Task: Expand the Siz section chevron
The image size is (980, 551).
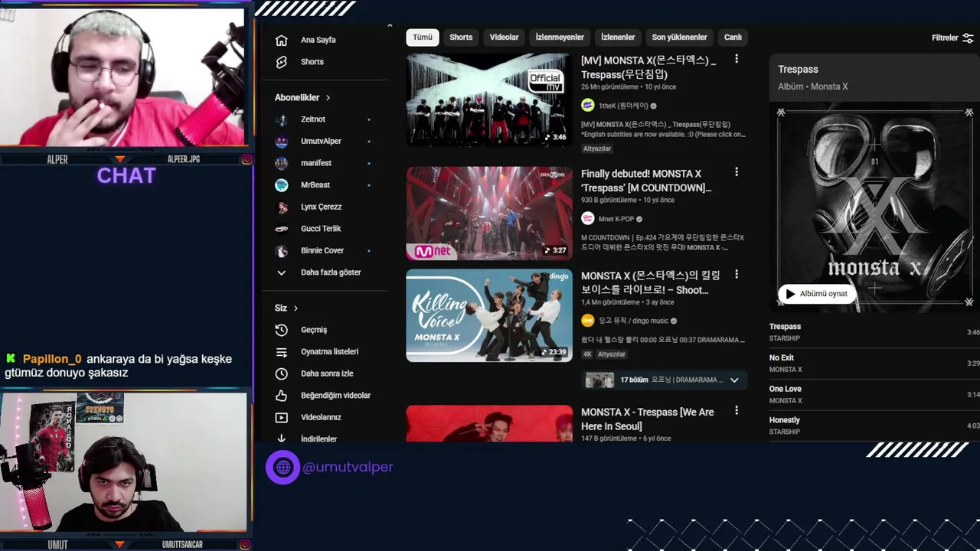Action: 296,308
